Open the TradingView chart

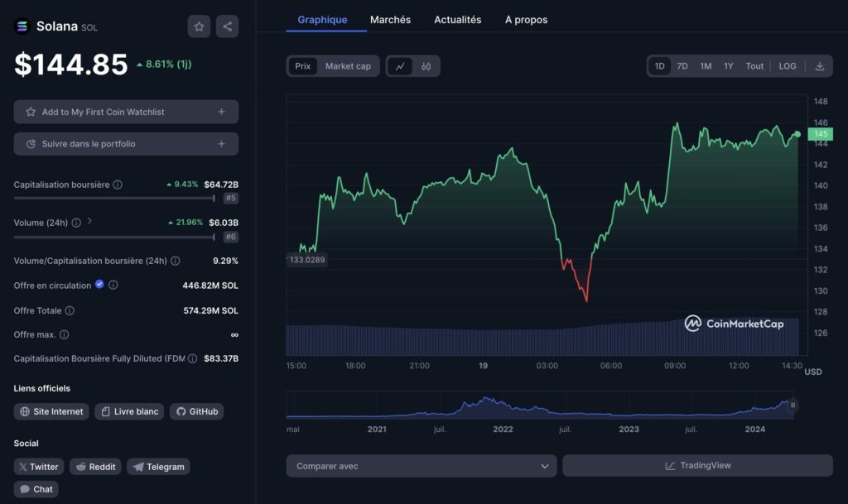[x=697, y=466]
